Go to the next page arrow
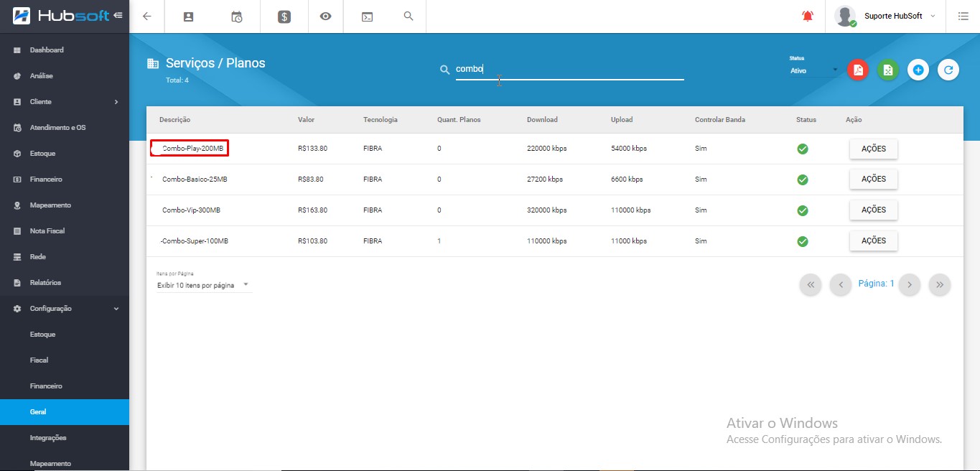 point(910,285)
